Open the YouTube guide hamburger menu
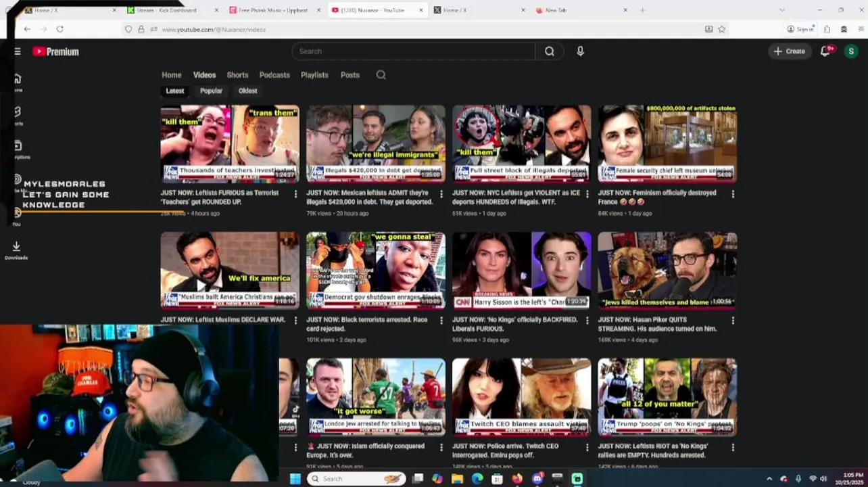This screenshot has height=487, width=868. click(18, 51)
